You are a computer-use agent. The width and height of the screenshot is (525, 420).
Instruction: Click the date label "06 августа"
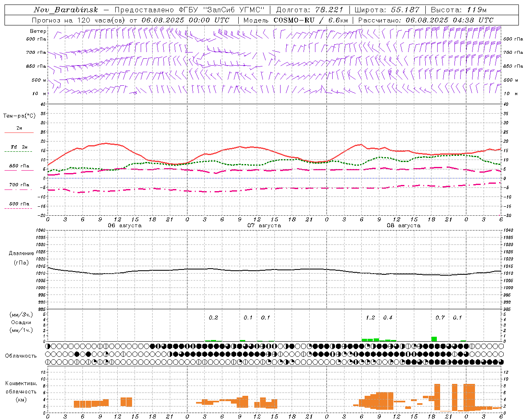coord(125,226)
